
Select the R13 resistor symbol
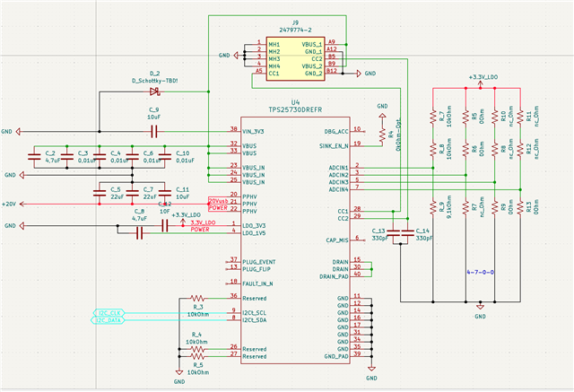(x=520, y=207)
